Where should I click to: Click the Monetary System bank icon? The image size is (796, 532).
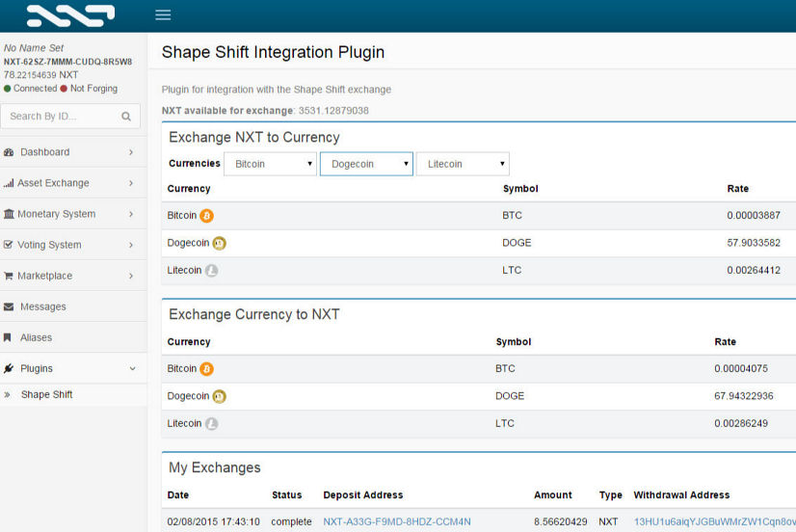point(9,214)
